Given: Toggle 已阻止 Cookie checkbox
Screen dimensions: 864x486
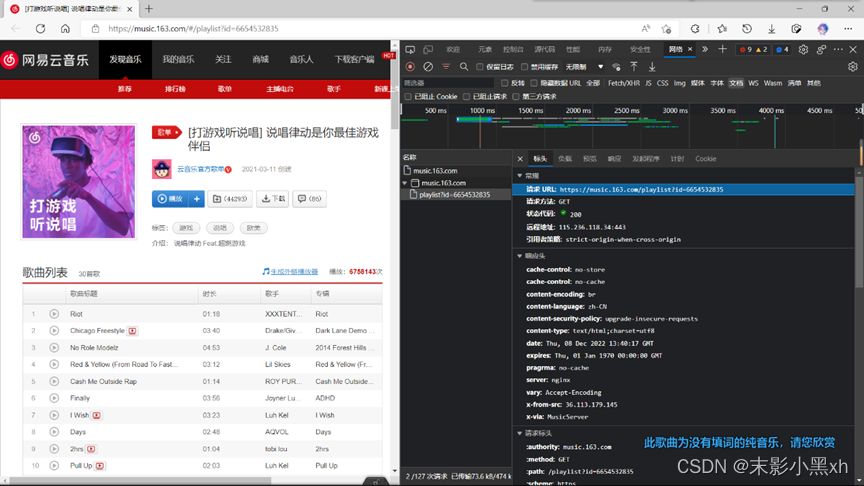Looking at the screenshot, I should click(408, 96).
